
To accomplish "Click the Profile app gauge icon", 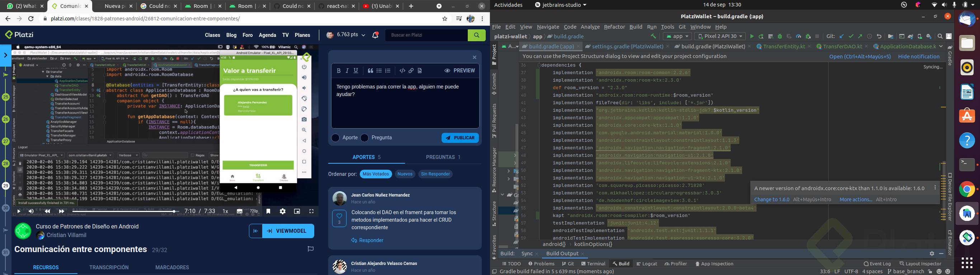I will click(798, 37).
